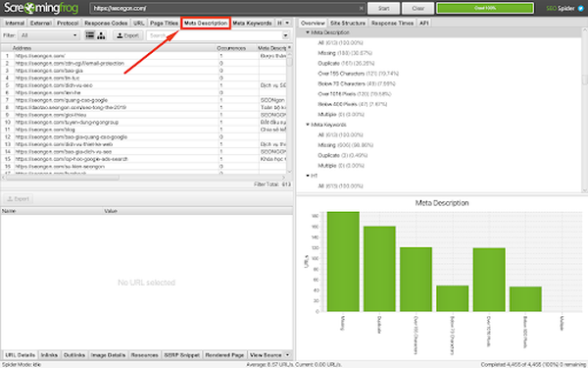
Task: Click the Duplicate bar in the chart
Action: pos(379,269)
